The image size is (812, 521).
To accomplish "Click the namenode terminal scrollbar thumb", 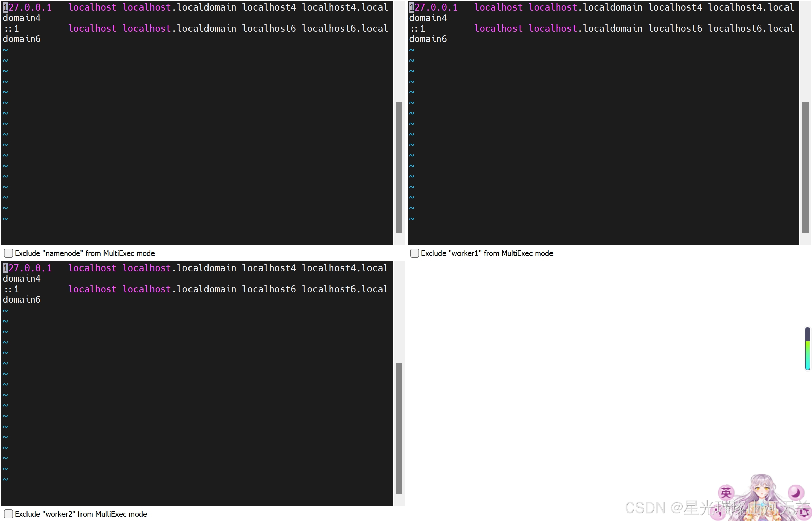I will pos(399,167).
